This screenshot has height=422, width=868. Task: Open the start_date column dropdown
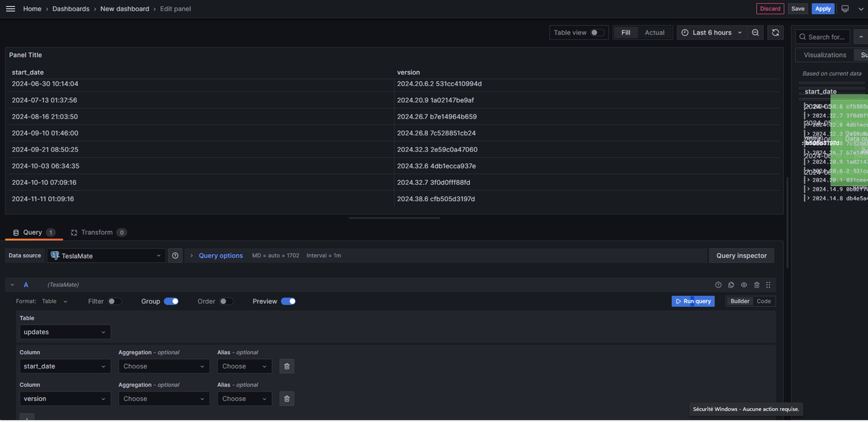pyautogui.click(x=65, y=366)
